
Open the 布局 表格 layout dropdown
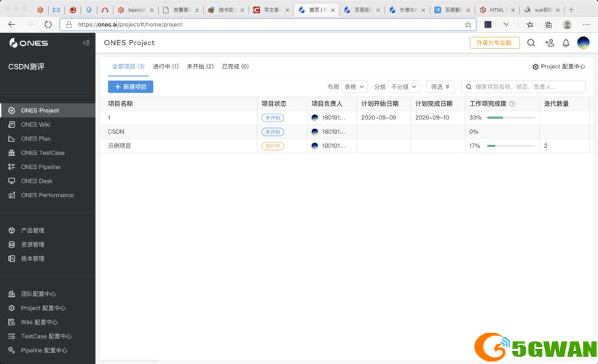[355, 87]
